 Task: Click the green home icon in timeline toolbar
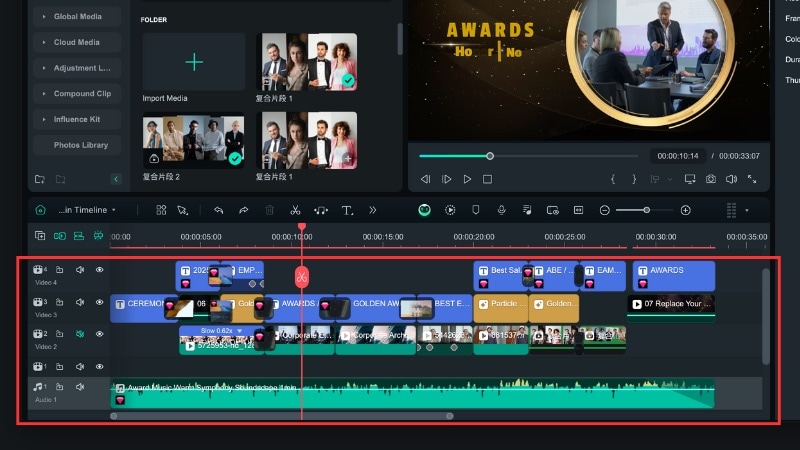[40, 210]
